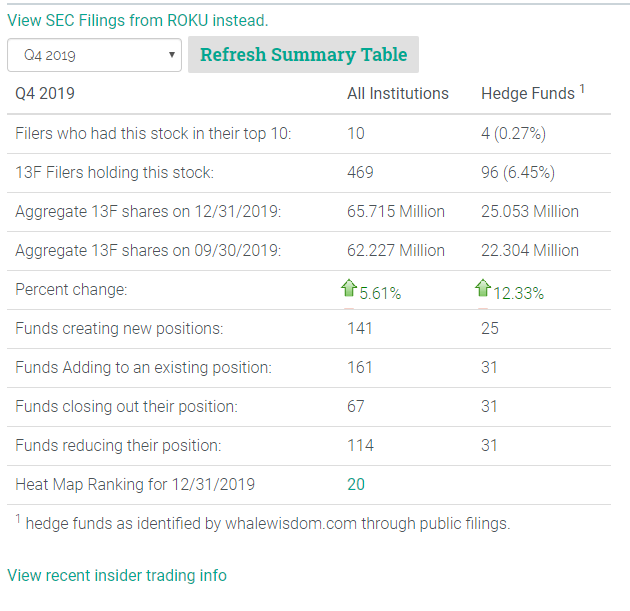Open View recent insider trading info link
Image resolution: width=630 pixels, height=611 pixels.
coord(117,575)
